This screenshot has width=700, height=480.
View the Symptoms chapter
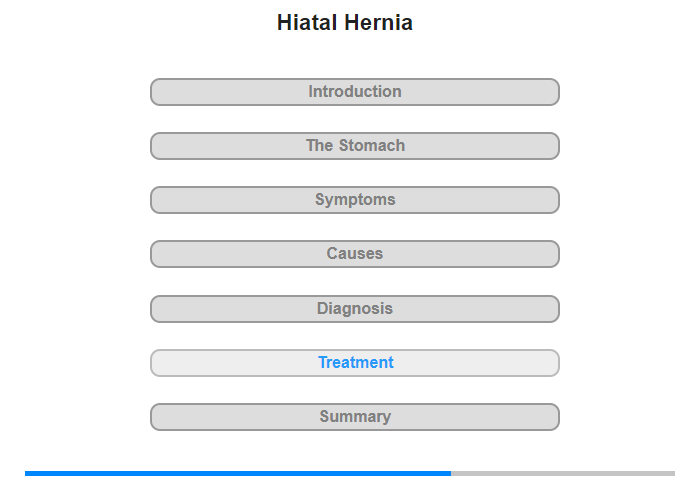coord(355,200)
